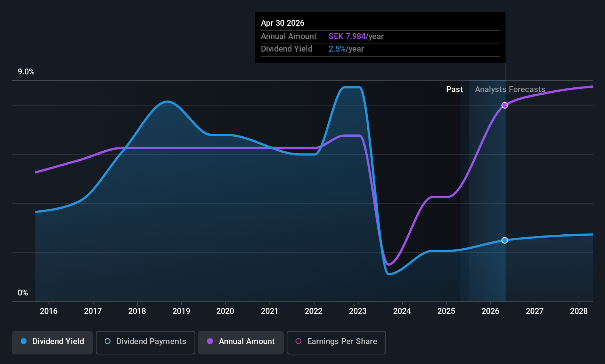Click the 0% y-axis label
This screenshot has height=364, width=605.
[x=23, y=293]
